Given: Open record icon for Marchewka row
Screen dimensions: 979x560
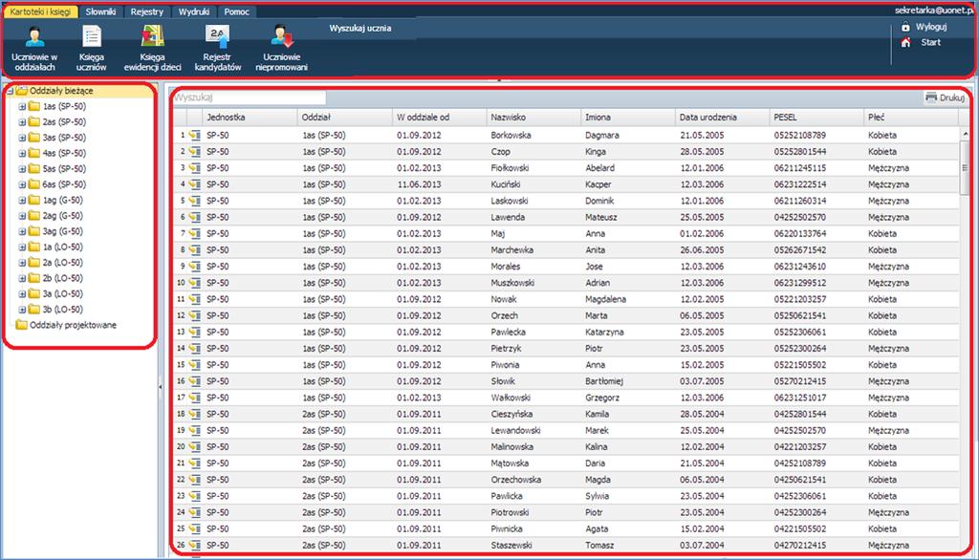Looking at the screenshot, I should 195,249.
